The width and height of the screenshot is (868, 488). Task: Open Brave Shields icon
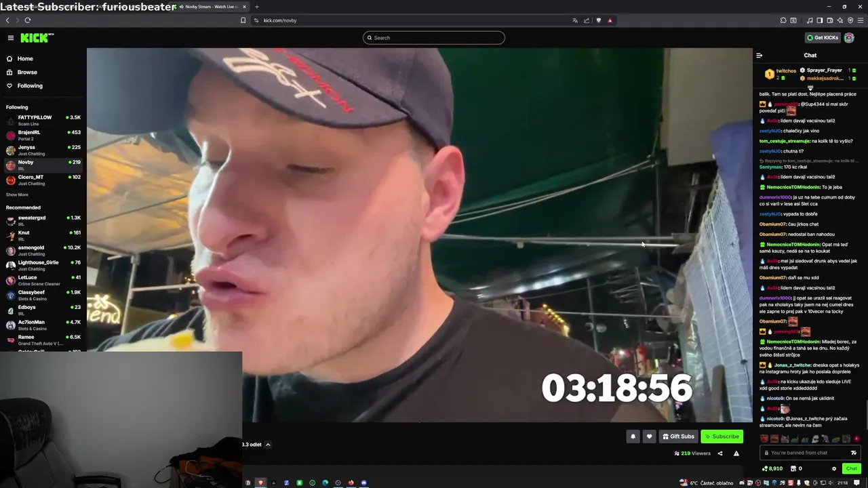[x=598, y=20]
